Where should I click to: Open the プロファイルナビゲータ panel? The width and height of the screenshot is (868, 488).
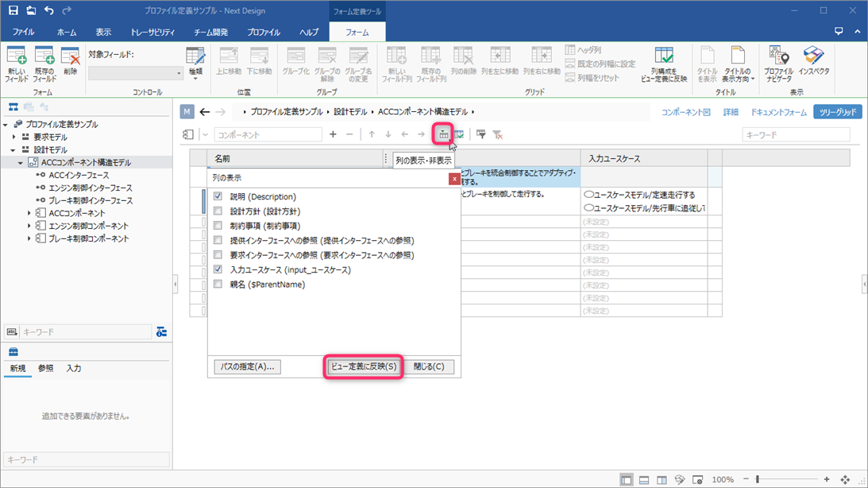(x=778, y=64)
